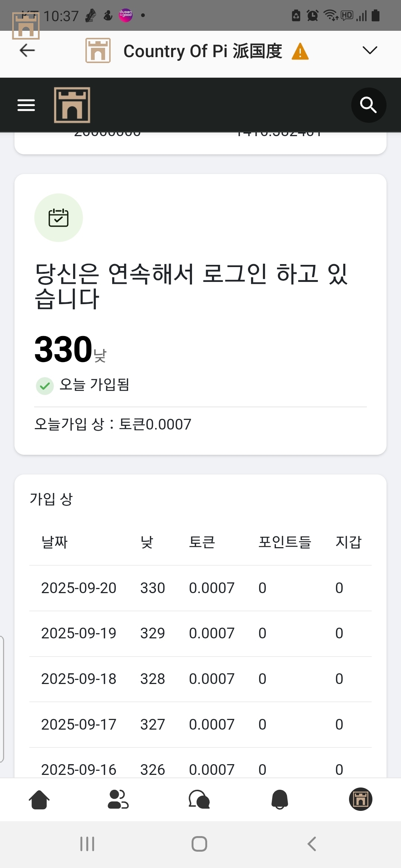Tap the green check mark beside 오늘 가입됨

[45, 386]
